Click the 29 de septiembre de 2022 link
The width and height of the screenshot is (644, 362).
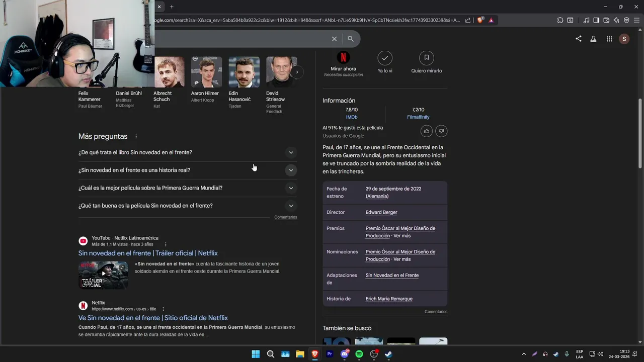click(393, 189)
